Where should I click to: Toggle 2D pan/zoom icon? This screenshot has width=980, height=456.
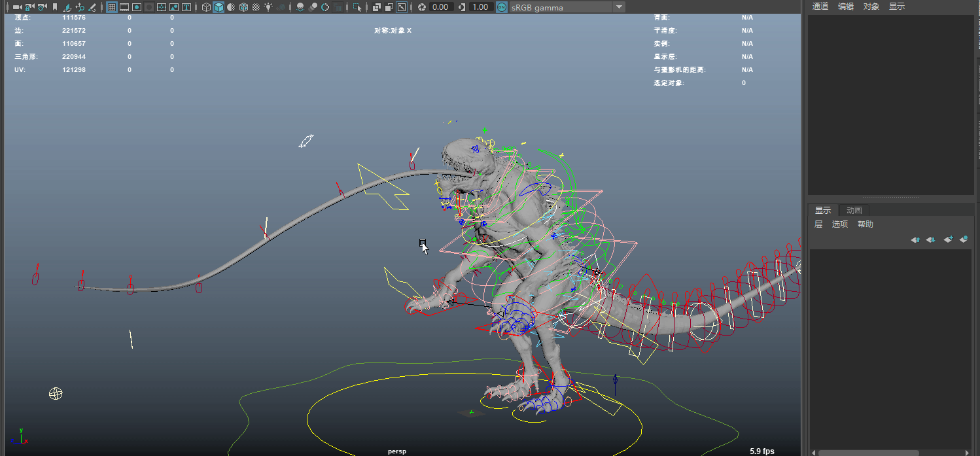[80, 7]
